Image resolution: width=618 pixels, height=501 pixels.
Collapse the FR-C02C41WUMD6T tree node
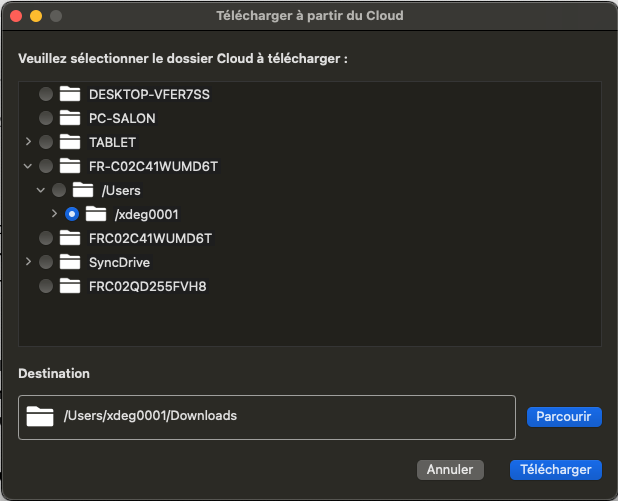(x=29, y=166)
